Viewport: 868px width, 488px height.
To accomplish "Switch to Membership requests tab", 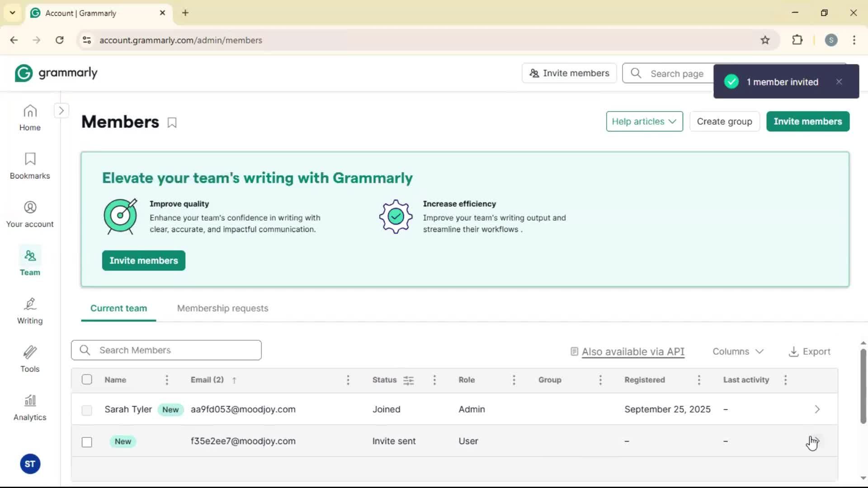I will tap(222, 308).
